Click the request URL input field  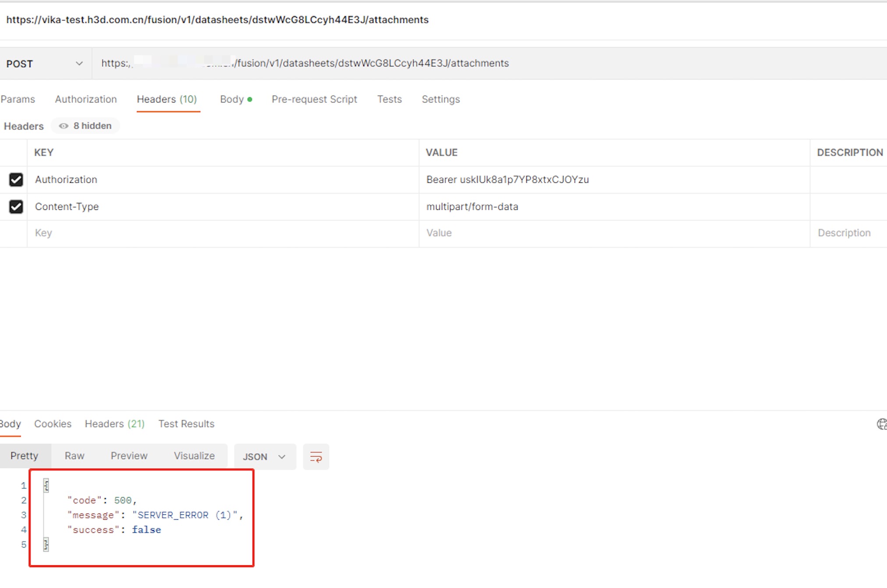(489, 64)
